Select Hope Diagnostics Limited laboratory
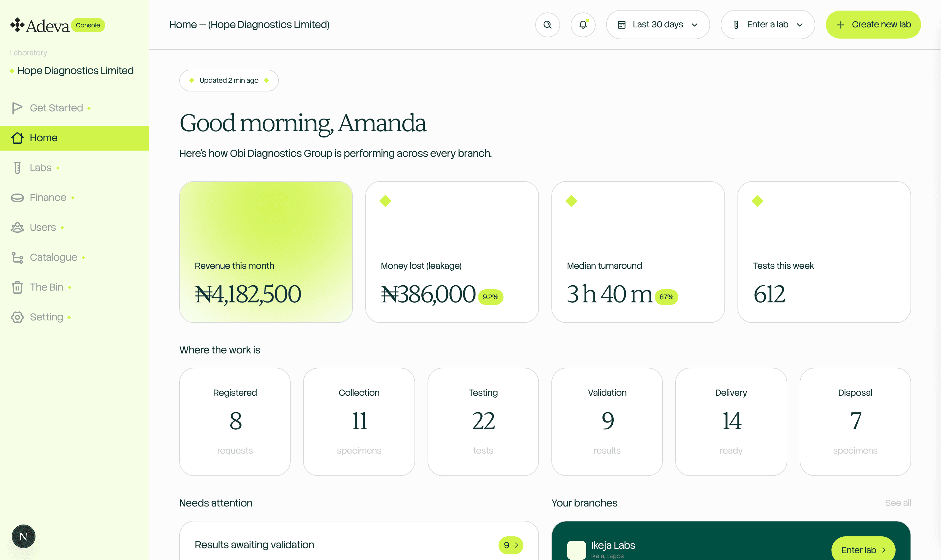 coord(72,71)
